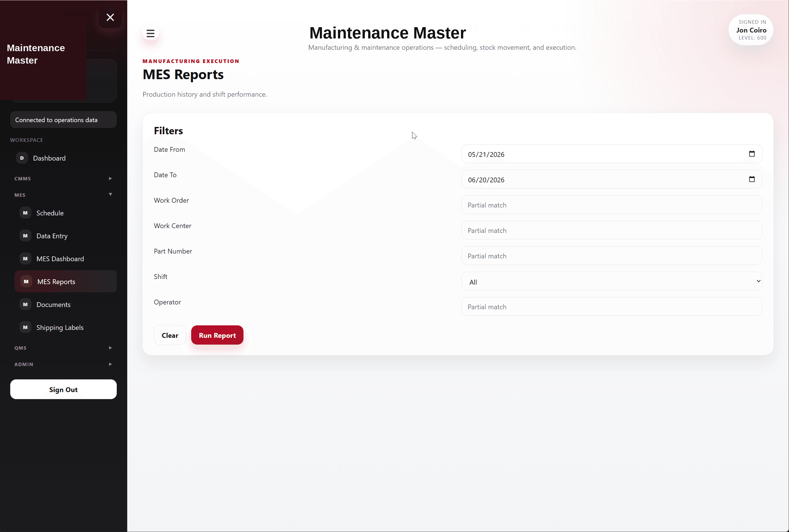Click the Dashboard D badge icon
Screen dimensions: 789x532
[x=22, y=158]
